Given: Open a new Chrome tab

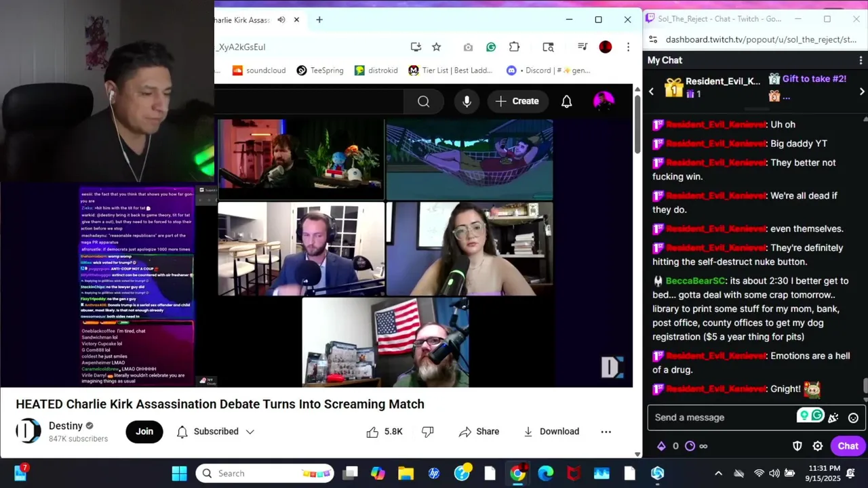Looking at the screenshot, I should [x=319, y=20].
